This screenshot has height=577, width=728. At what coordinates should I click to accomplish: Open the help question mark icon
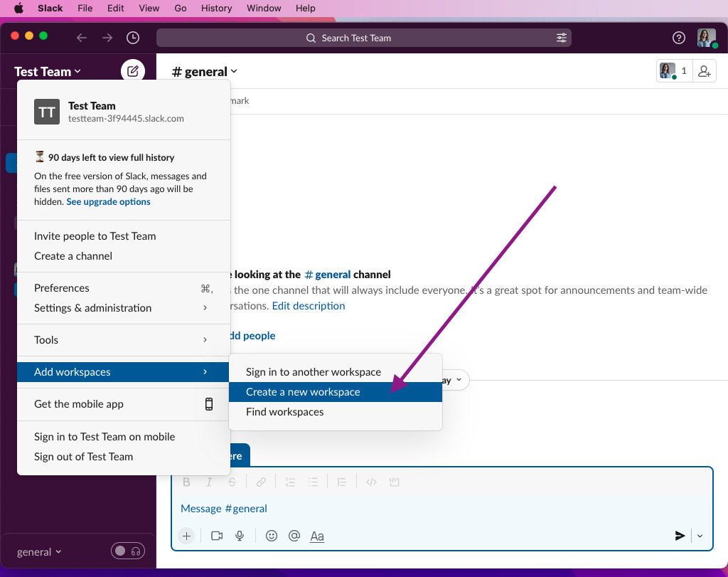[x=678, y=38]
